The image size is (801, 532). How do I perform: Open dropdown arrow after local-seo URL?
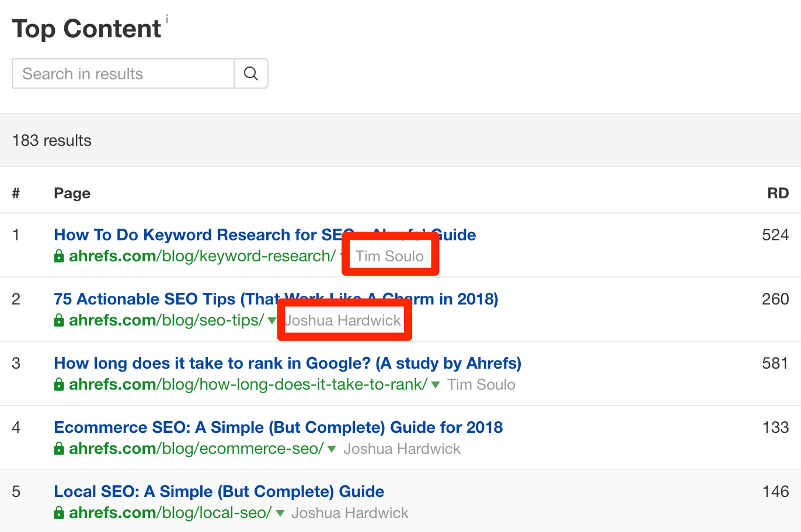pyautogui.click(x=280, y=513)
